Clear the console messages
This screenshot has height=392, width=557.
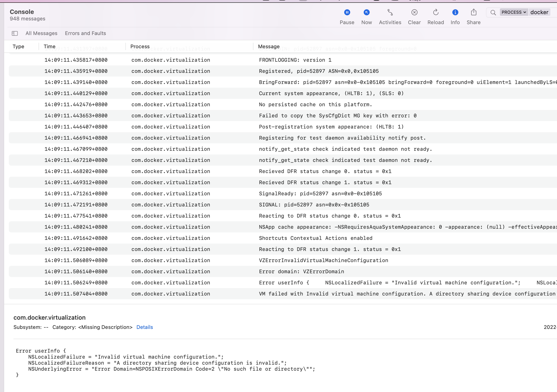[414, 17]
